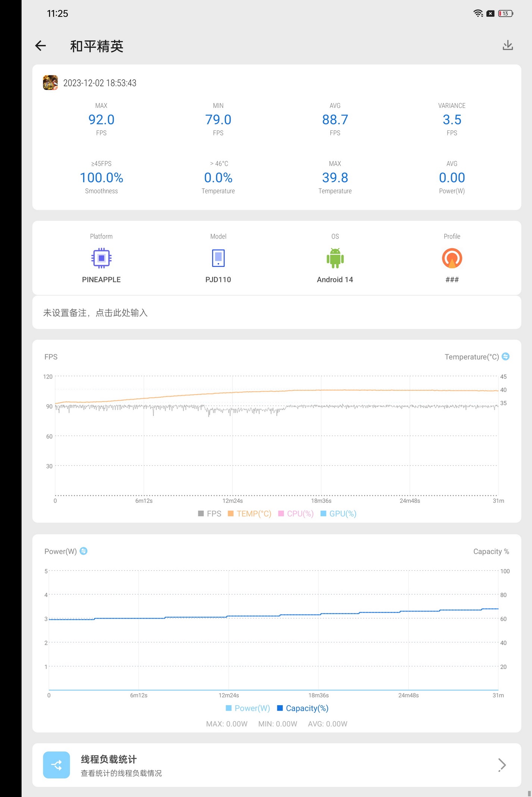Tap the VARIANCE value 3.5

pyautogui.click(x=452, y=120)
